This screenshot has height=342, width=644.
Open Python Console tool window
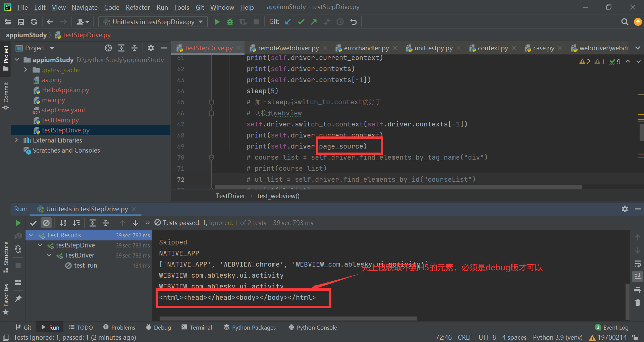[313, 327]
